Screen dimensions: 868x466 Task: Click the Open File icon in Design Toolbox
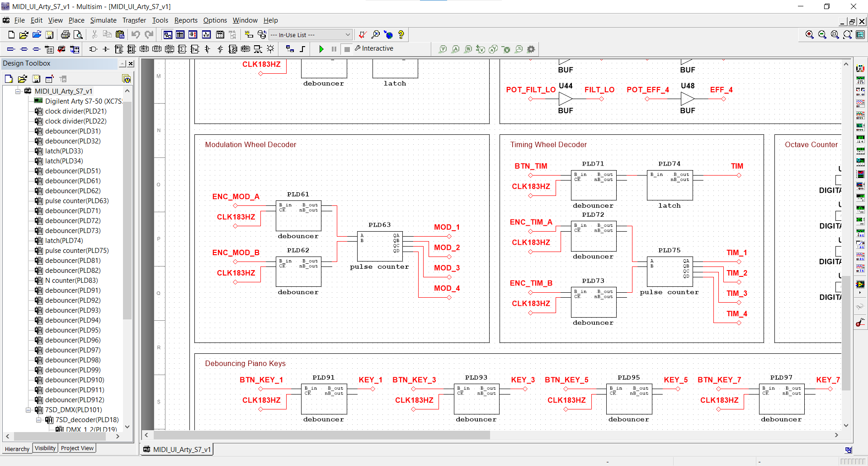(22, 79)
